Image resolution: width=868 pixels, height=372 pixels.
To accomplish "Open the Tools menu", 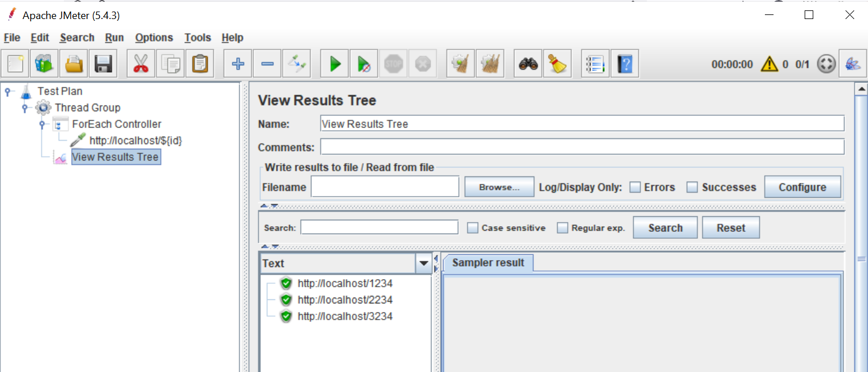I will click(198, 37).
